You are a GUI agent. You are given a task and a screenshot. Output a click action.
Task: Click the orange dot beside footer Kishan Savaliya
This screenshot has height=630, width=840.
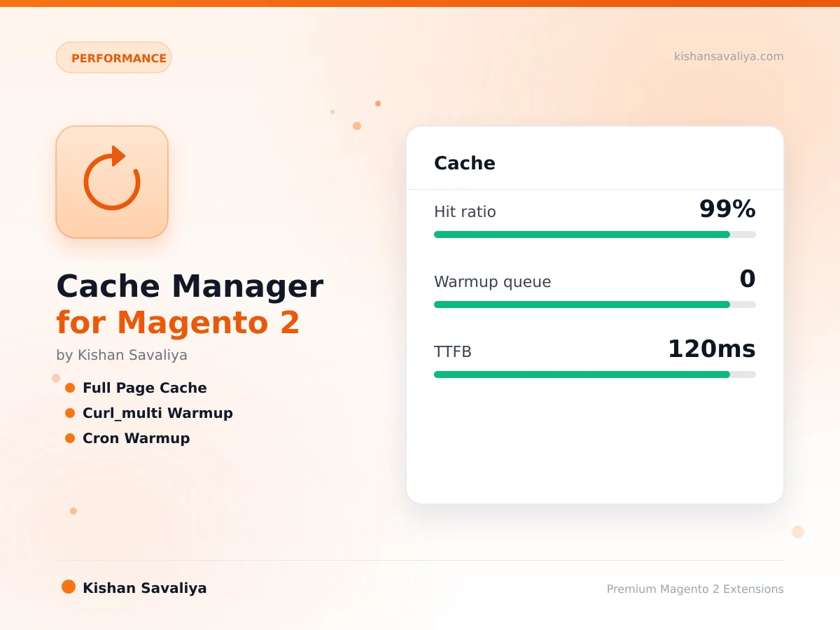69,587
